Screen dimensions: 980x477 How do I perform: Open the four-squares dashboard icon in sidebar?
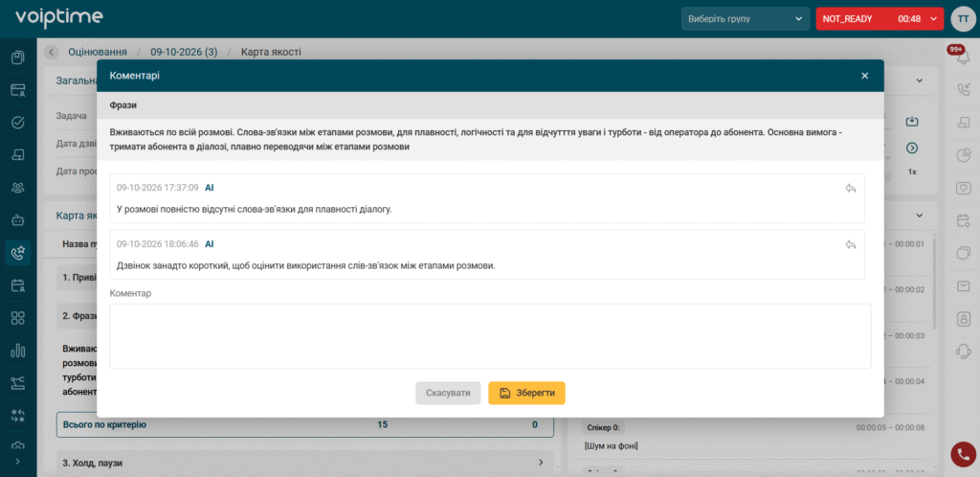click(18, 318)
